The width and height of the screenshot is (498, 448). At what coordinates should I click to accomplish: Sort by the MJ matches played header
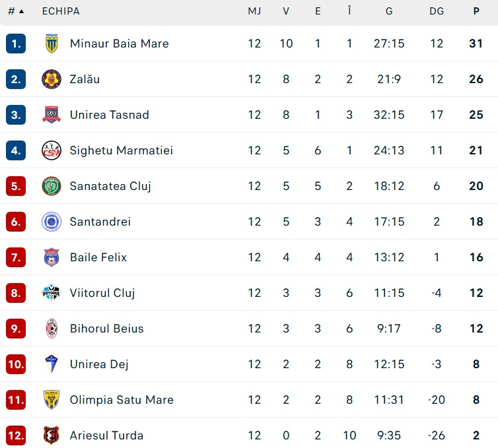(254, 11)
